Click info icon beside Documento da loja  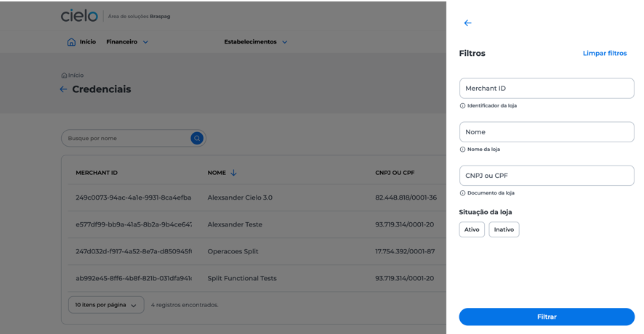(x=462, y=193)
